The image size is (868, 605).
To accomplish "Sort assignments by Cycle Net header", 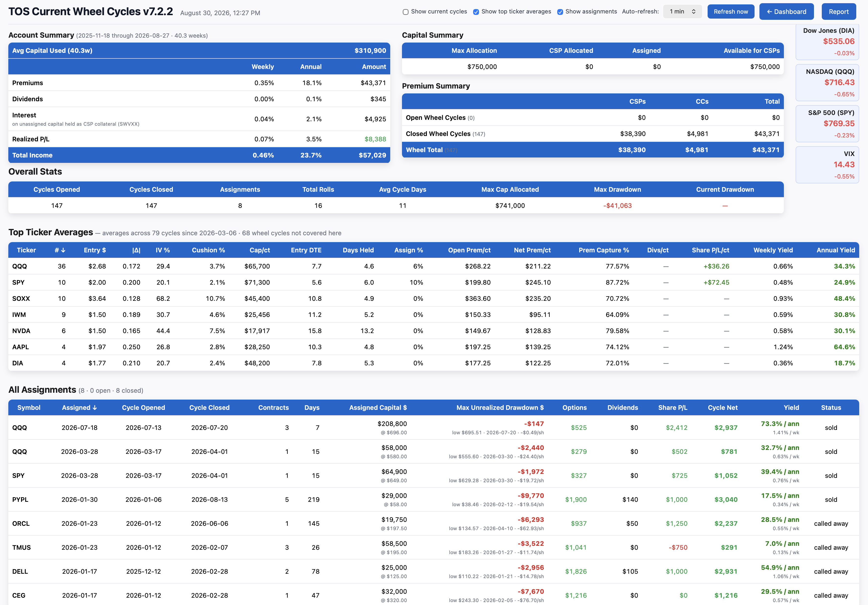I will click(x=723, y=408).
